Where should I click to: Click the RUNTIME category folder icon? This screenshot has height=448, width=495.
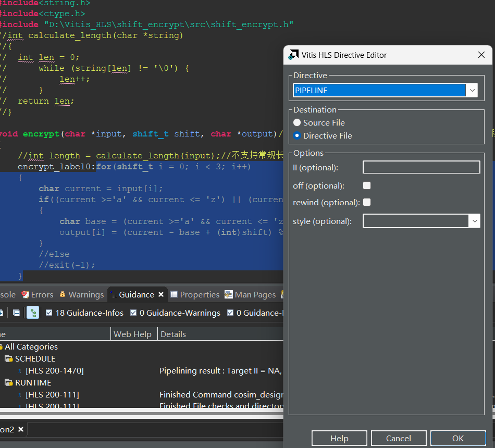8,383
